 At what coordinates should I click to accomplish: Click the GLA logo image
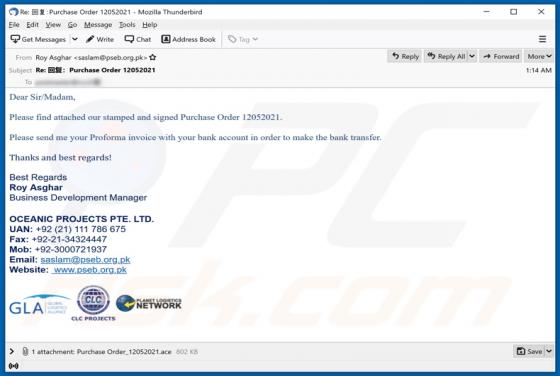tap(39, 305)
